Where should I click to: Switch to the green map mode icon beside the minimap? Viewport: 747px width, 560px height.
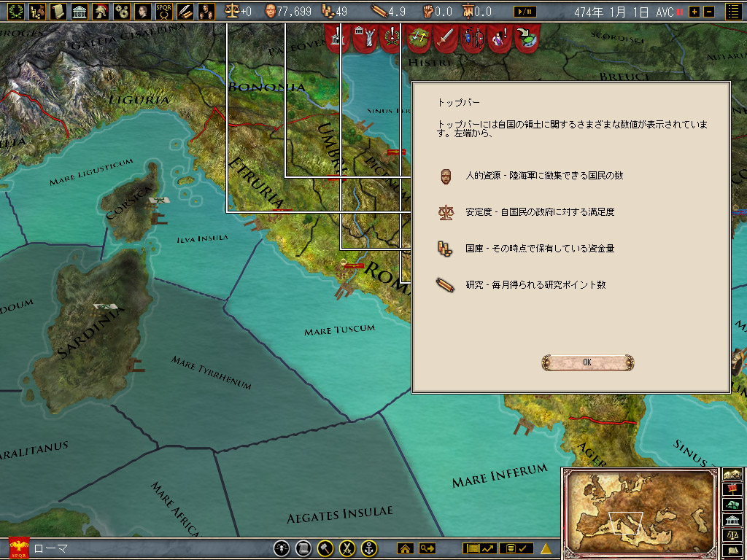click(732, 505)
